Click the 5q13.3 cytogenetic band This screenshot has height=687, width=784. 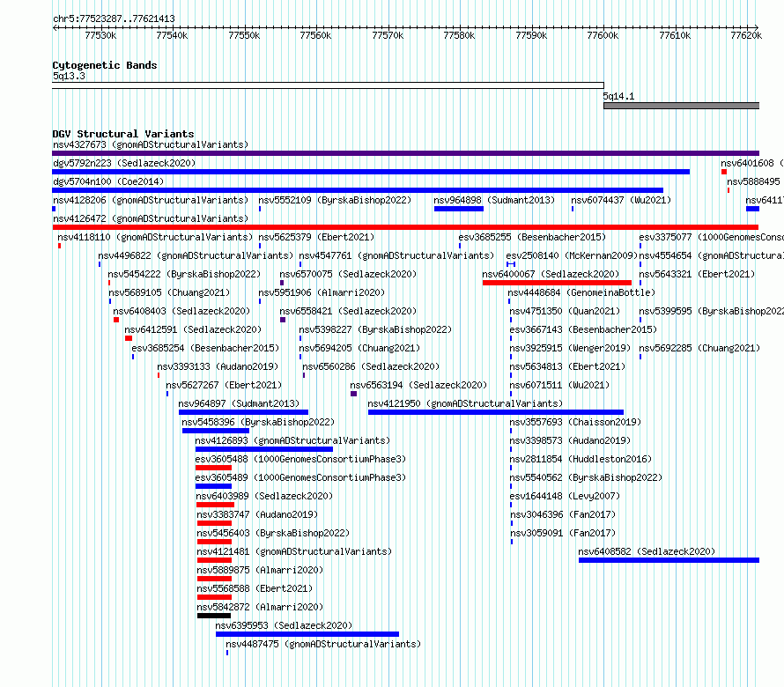click(x=328, y=85)
